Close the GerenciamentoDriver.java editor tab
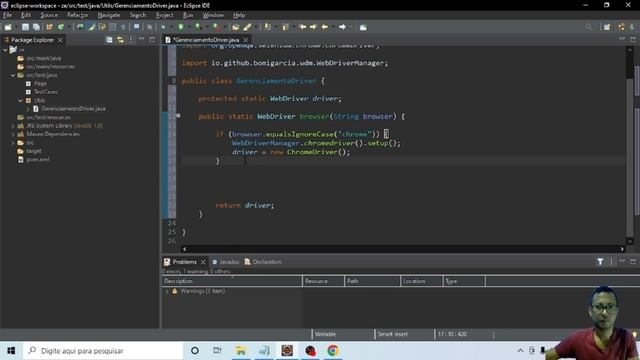640x360 pixels. pyautogui.click(x=245, y=40)
